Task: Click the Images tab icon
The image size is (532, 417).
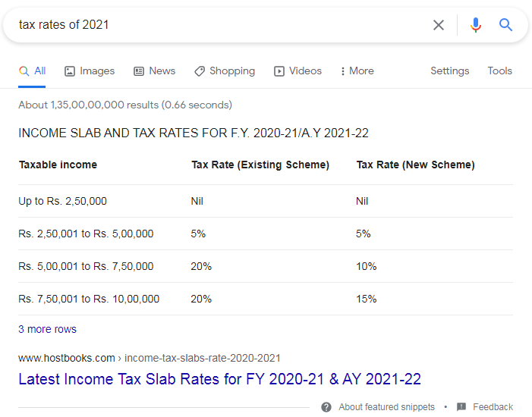Action: [70, 71]
